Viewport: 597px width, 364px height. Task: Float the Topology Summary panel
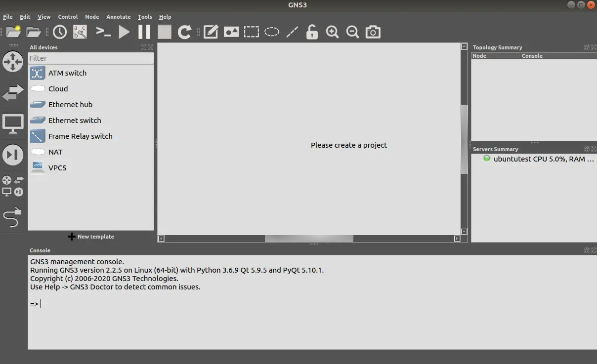(x=587, y=47)
